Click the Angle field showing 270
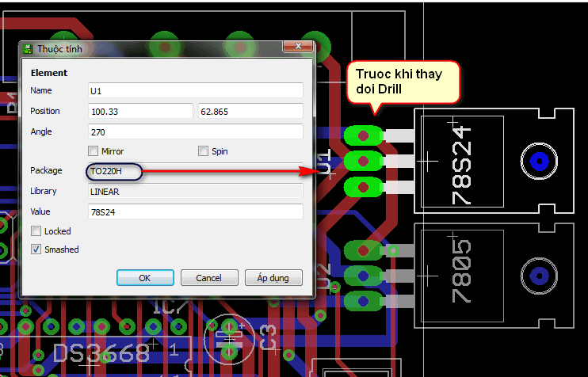This screenshot has height=377, width=588. coord(196,132)
